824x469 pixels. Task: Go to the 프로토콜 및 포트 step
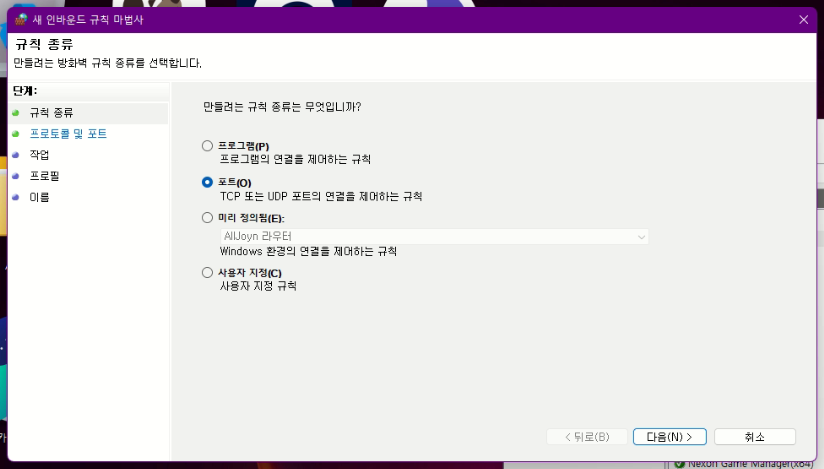coord(68,134)
